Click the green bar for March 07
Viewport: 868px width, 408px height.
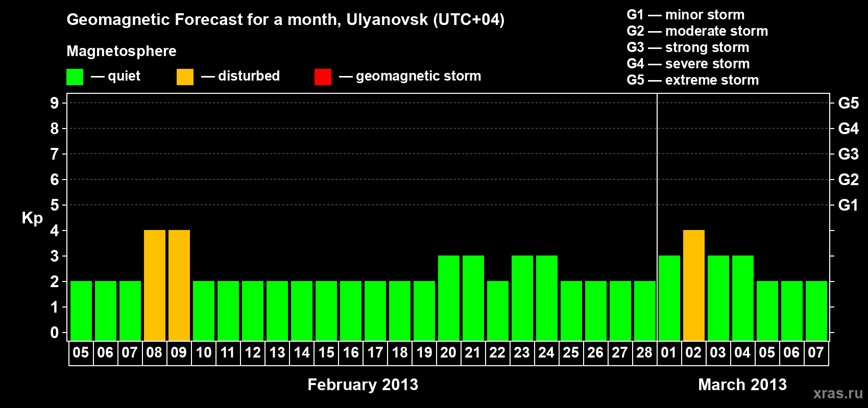(x=816, y=311)
